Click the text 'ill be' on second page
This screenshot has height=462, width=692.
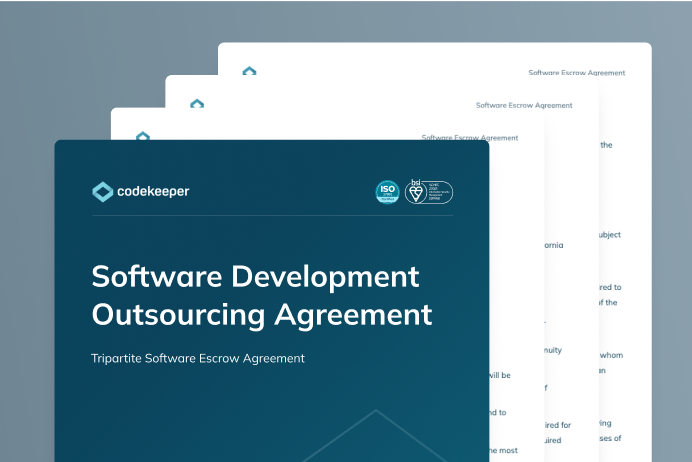click(x=500, y=375)
